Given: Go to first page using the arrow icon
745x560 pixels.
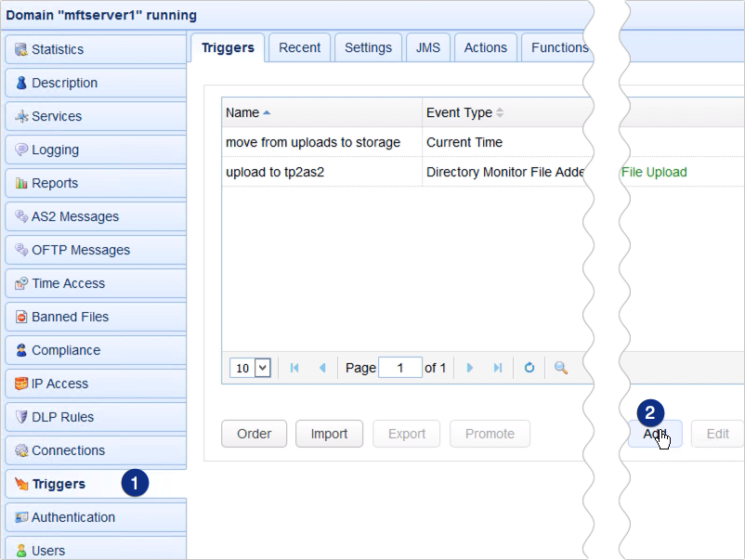Looking at the screenshot, I should [x=294, y=368].
